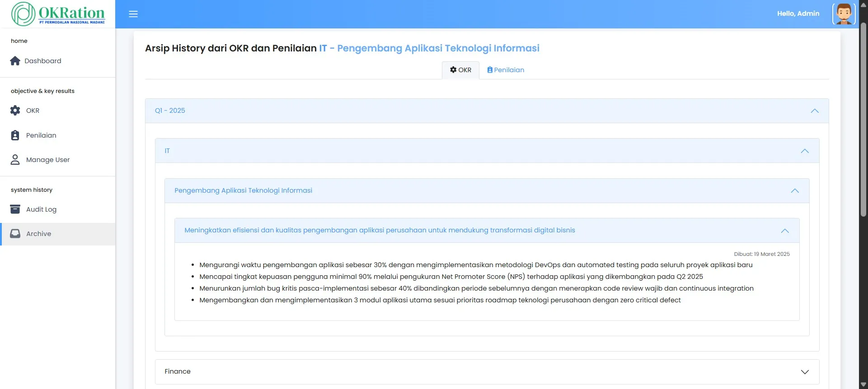Click the Audit Log archive-box icon
This screenshot has height=389, width=868.
pyautogui.click(x=15, y=209)
